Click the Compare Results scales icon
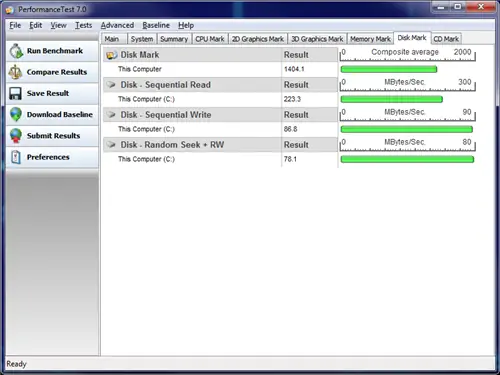The width and height of the screenshot is (500, 375). point(15,72)
